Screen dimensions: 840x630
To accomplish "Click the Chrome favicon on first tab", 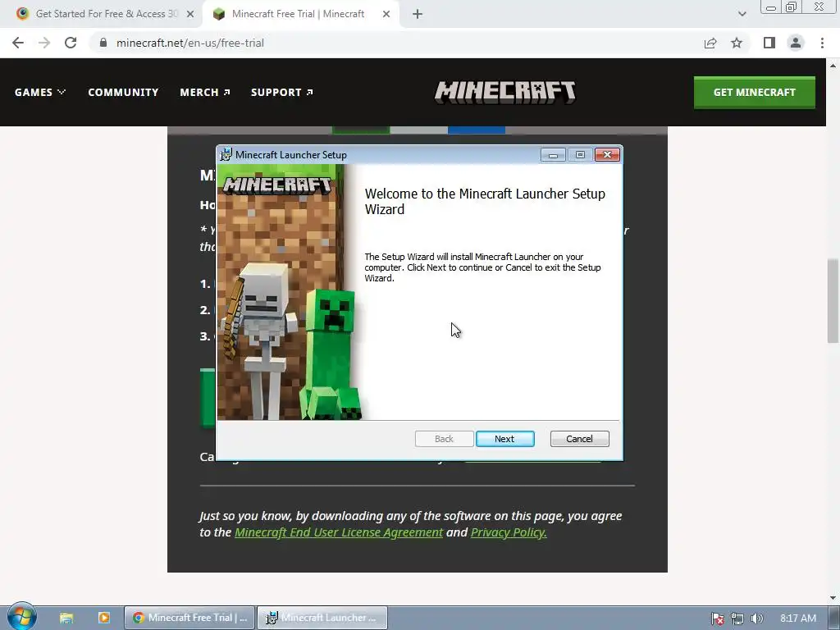I will point(22,13).
